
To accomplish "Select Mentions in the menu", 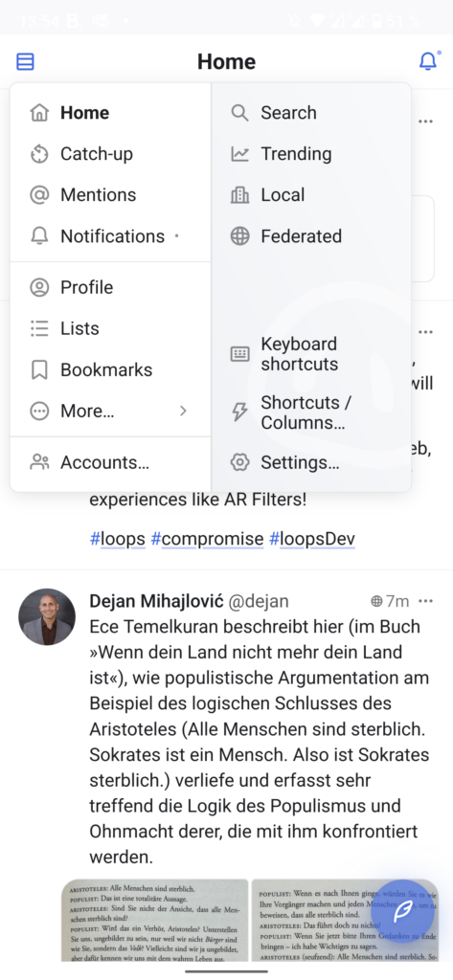I will 111,195.
